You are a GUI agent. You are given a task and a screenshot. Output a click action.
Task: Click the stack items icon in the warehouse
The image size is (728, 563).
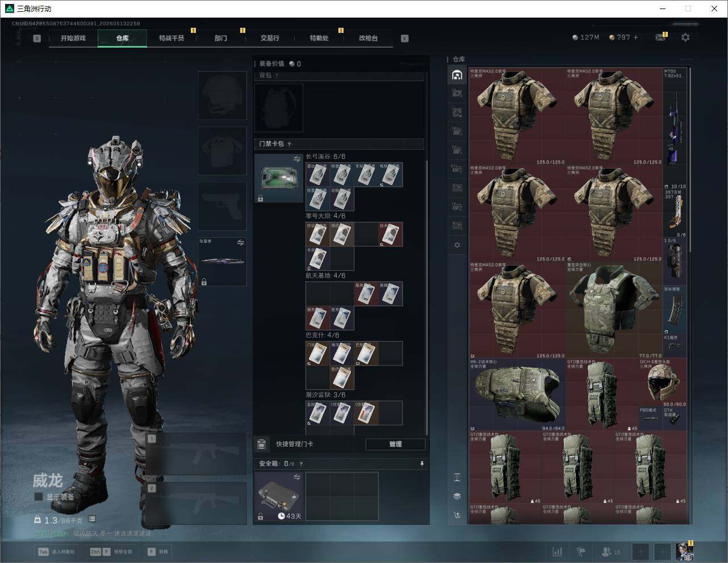457,495
